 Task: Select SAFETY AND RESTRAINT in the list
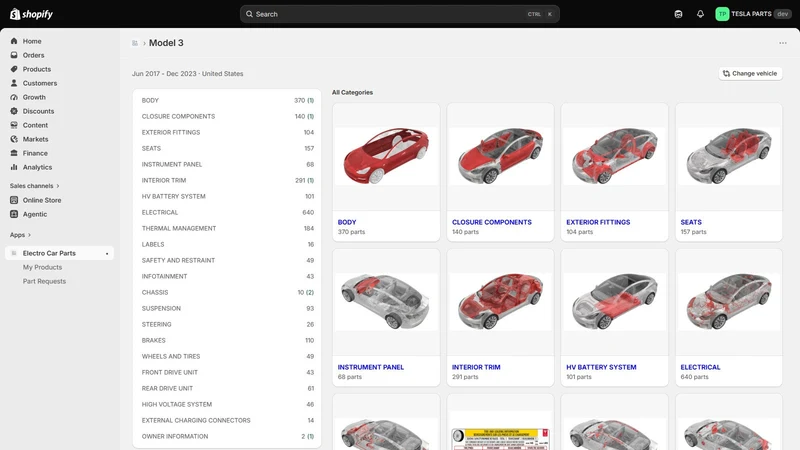[x=228, y=260]
